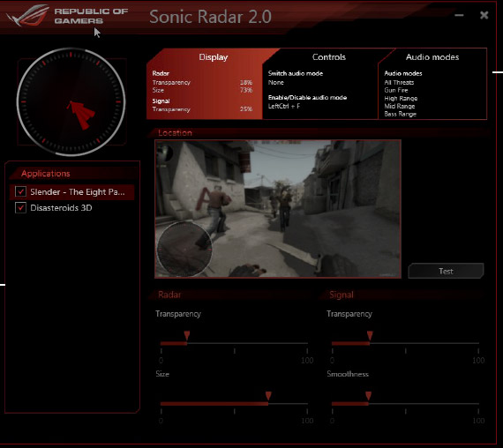Click the Signal Transparency 25% value
The height and width of the screenshot is (448, 503).
[246, 109]
